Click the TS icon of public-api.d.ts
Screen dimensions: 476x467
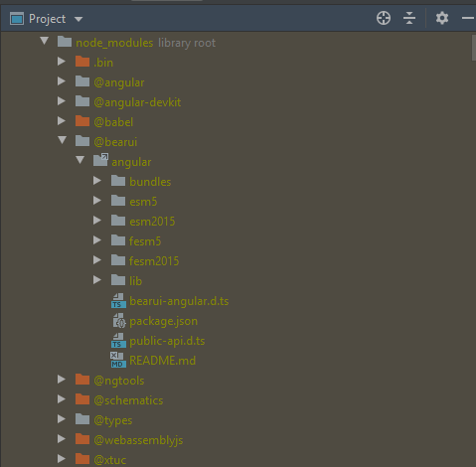coord(118,341)
